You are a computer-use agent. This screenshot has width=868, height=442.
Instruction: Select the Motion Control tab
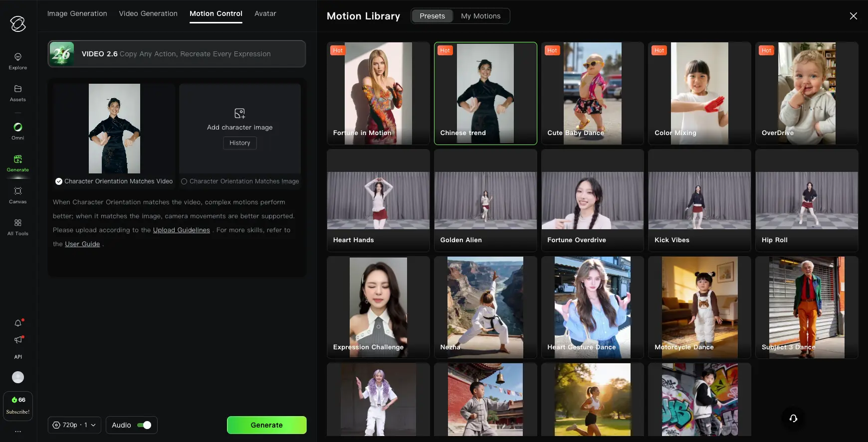[x=216, y=13]
